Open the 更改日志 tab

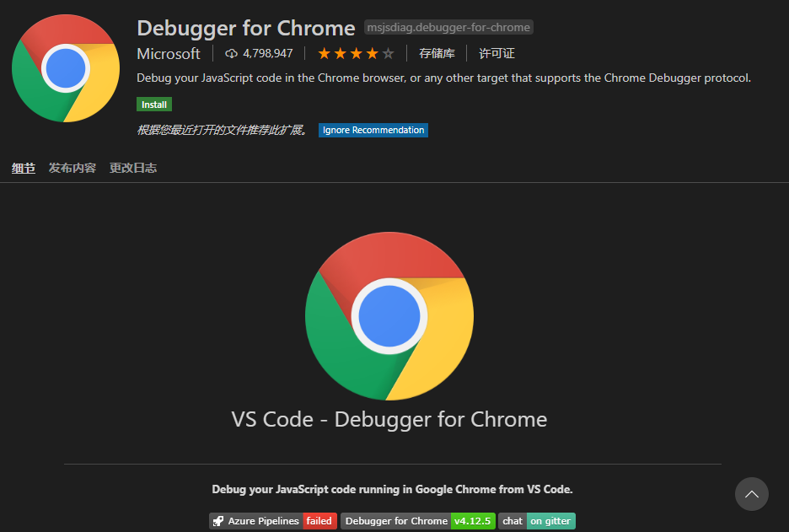tap(133, 168)
